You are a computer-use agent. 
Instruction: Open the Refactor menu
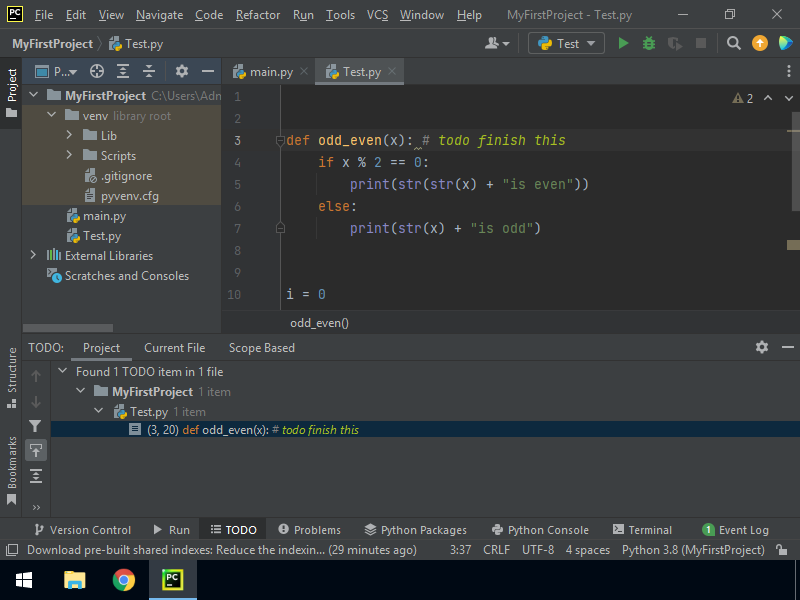258,15
